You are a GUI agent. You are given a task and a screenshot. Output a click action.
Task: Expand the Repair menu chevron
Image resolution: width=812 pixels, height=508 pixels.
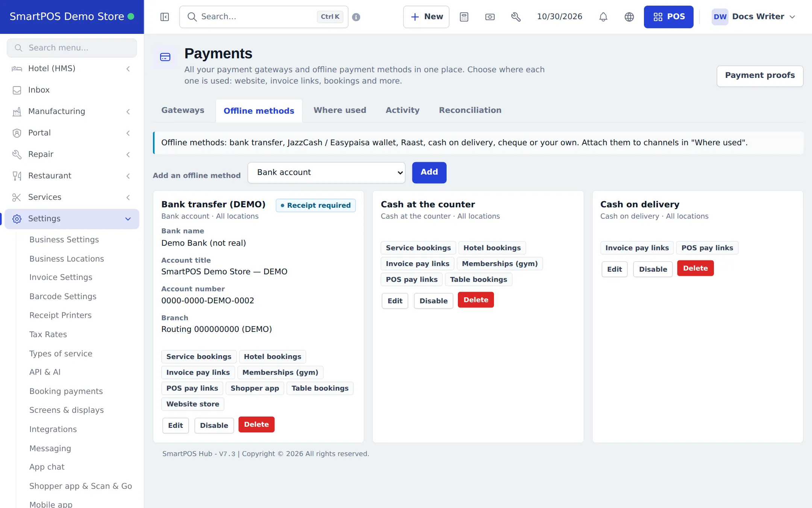pos(128,154)
